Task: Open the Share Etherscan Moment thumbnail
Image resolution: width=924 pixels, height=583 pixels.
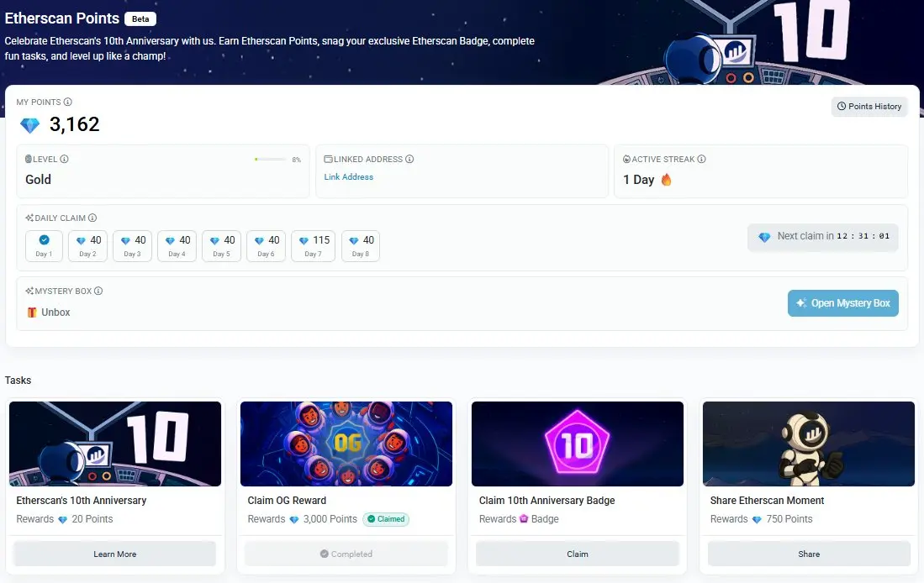Action: 809,444
